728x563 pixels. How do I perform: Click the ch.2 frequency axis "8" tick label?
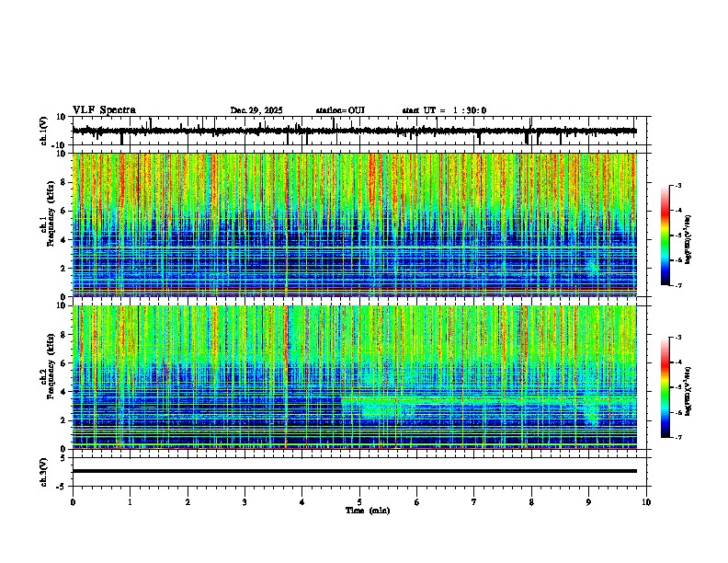pos(64,335)
